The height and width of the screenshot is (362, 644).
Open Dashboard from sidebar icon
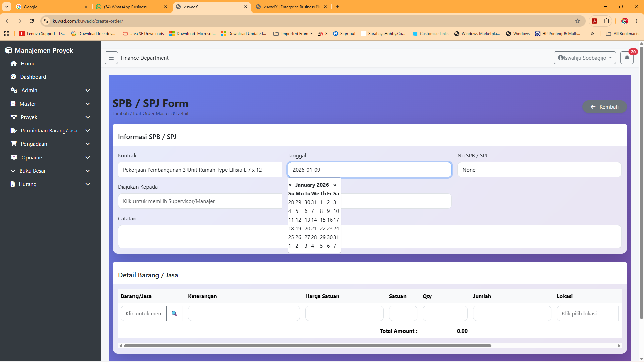point(13,77)
